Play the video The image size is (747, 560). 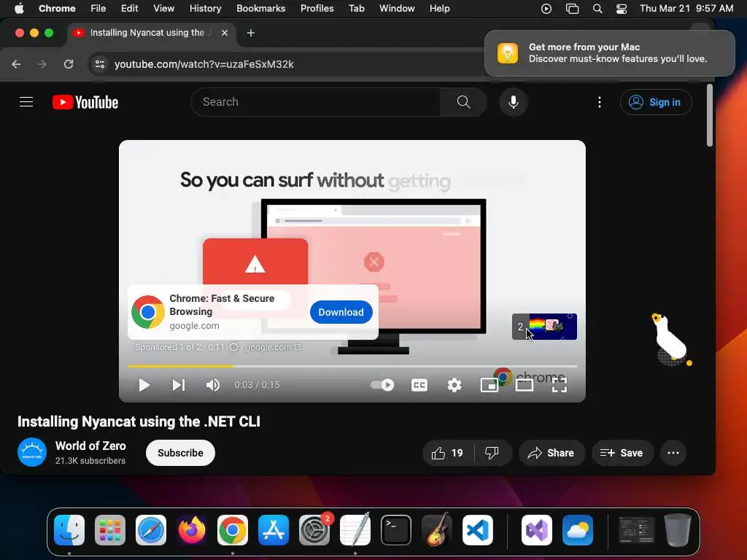144,385
